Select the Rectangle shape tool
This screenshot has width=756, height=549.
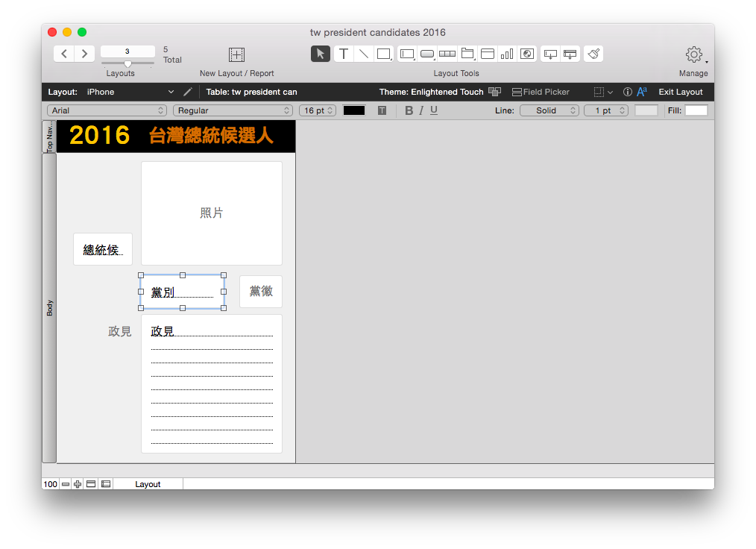pyautogui.click(x=384, y=54)
